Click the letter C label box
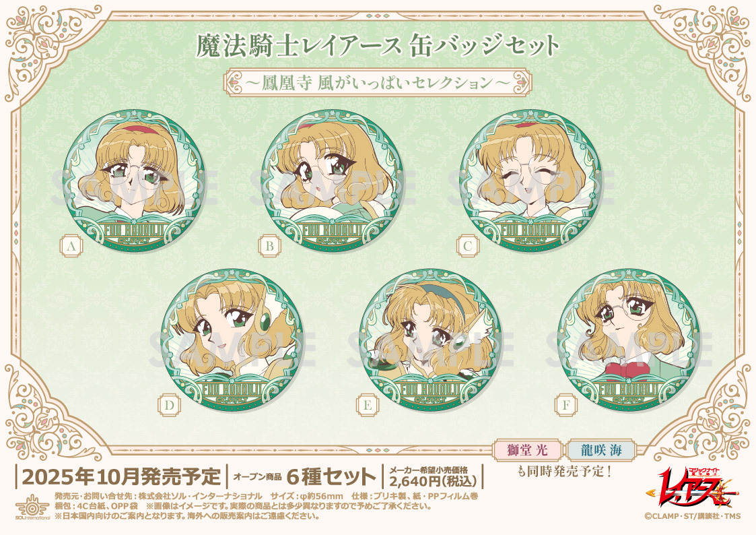 point(468,247)
